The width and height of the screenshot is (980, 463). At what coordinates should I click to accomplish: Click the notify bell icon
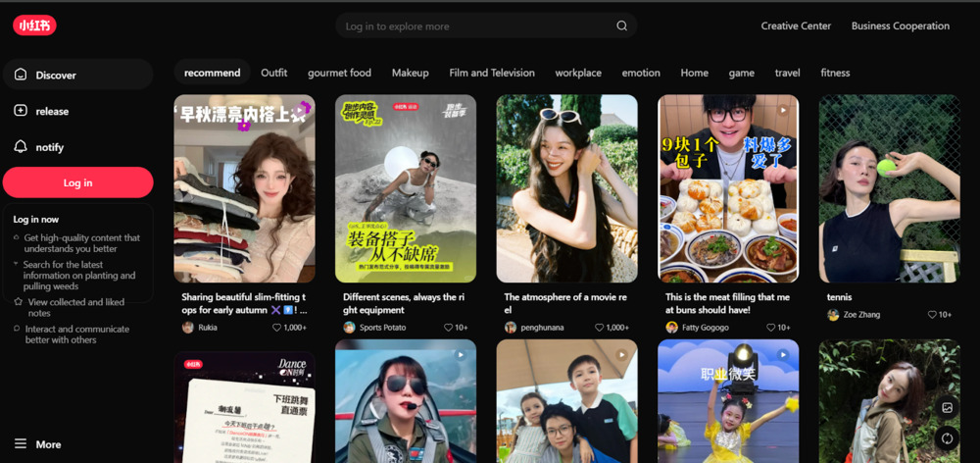tap(21, 147)
